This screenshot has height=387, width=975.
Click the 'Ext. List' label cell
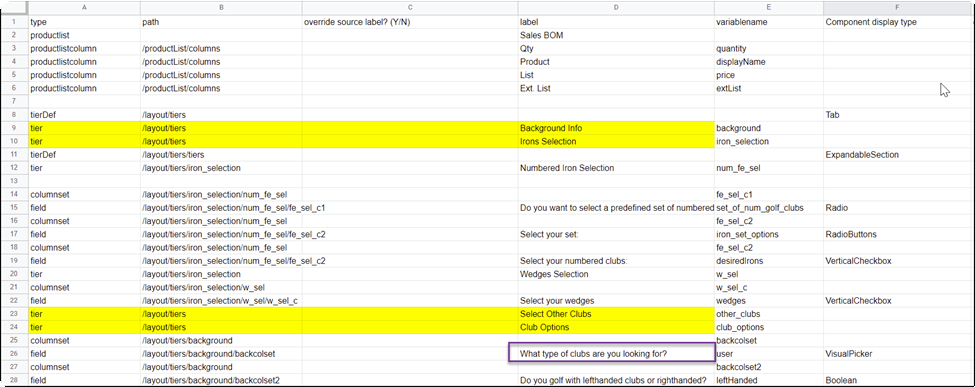pos(616,88)
